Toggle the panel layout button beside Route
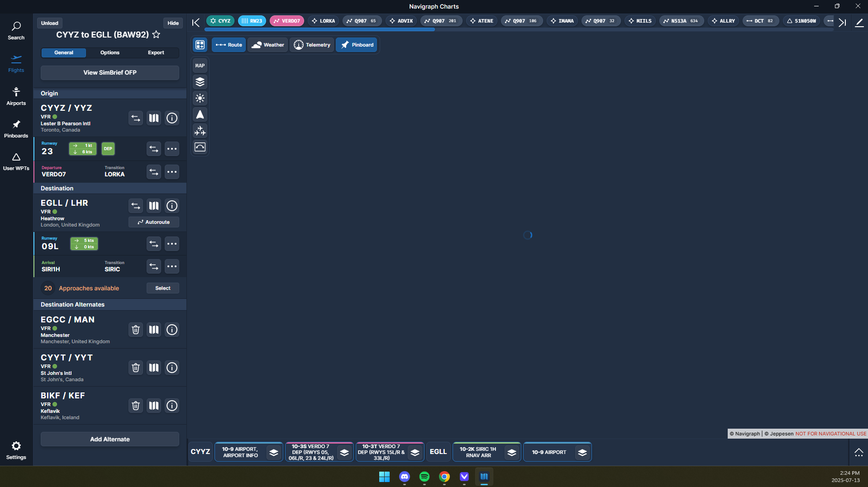 tap(200, 45)
